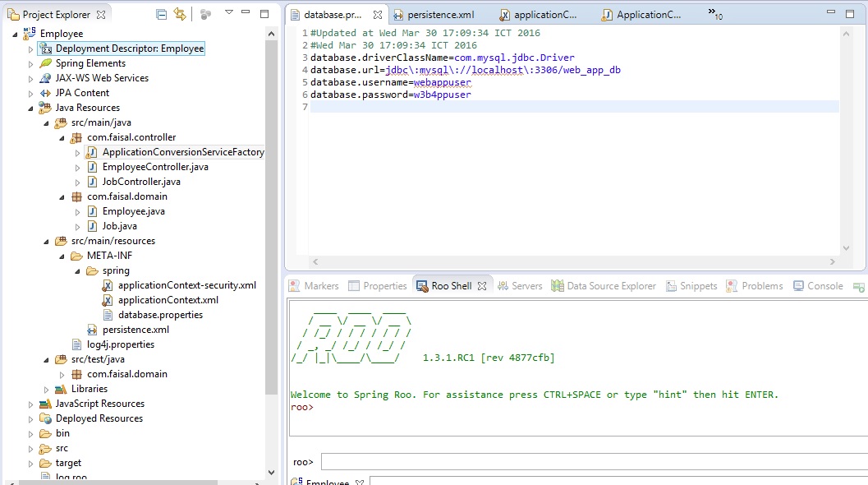Collapse the com.faisal.controller package
Image resolution: width=868 pixels, height=485 pixels.
62,138
